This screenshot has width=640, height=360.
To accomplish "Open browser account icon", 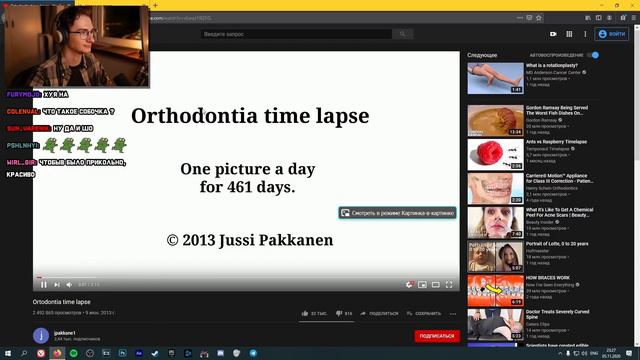I will 609,18.
